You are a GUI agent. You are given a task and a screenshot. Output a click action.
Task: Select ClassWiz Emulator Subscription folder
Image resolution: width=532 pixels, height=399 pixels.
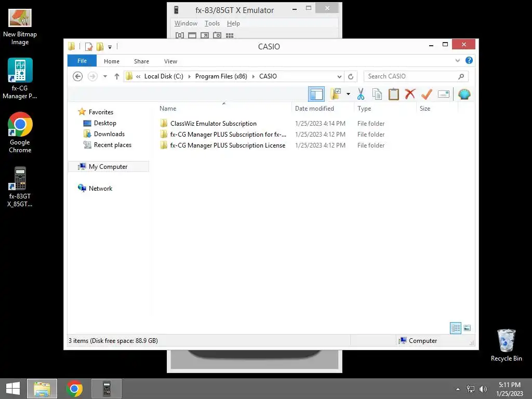pos(214,124)
